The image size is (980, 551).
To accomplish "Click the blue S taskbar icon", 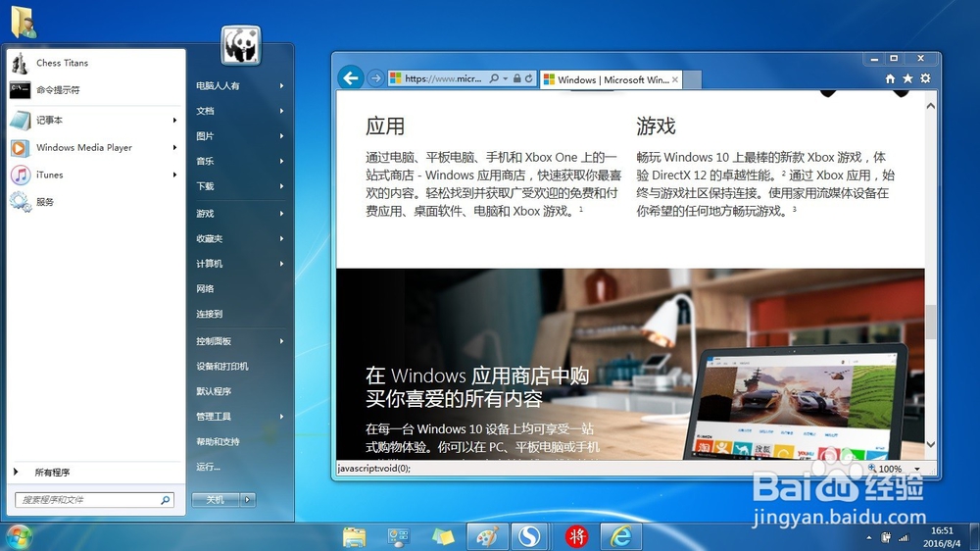I will pyautogui.click(x=530, y=536).
